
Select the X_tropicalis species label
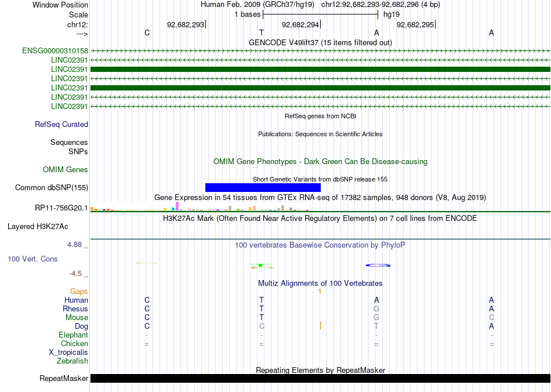[x=68, y=353]
